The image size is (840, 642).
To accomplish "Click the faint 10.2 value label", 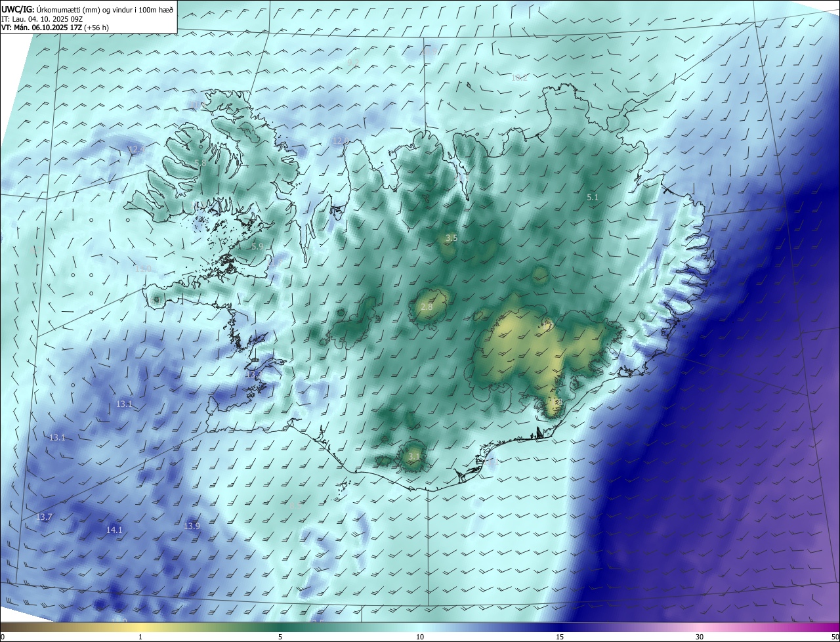I will (x=519, y=77).
